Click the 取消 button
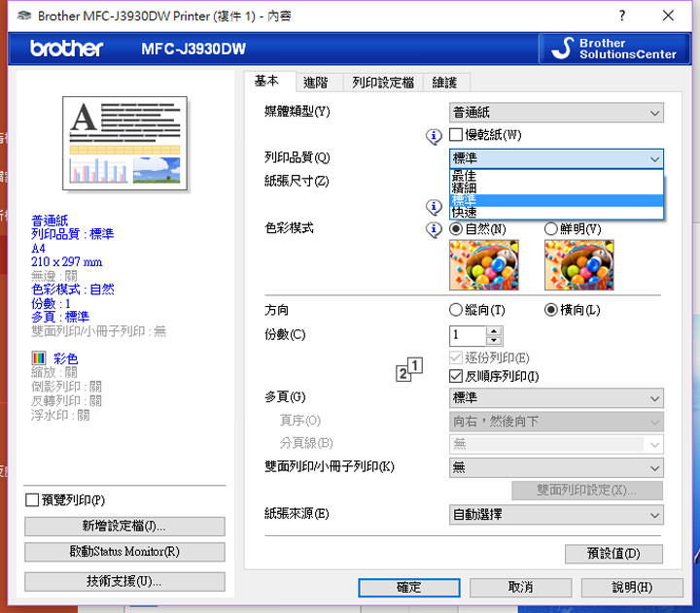Screen dimensions: 700x613 (x=520, y=588)
